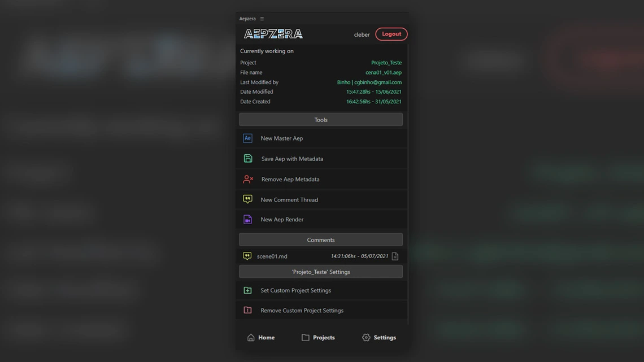Click the Save Aep floppy disk icon

click(247, 159)
